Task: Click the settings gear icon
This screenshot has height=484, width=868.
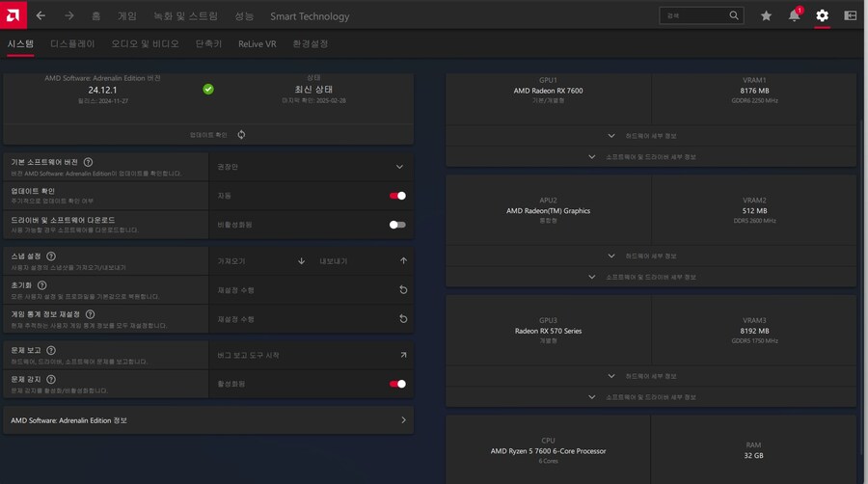Action: tap(822, 16)
